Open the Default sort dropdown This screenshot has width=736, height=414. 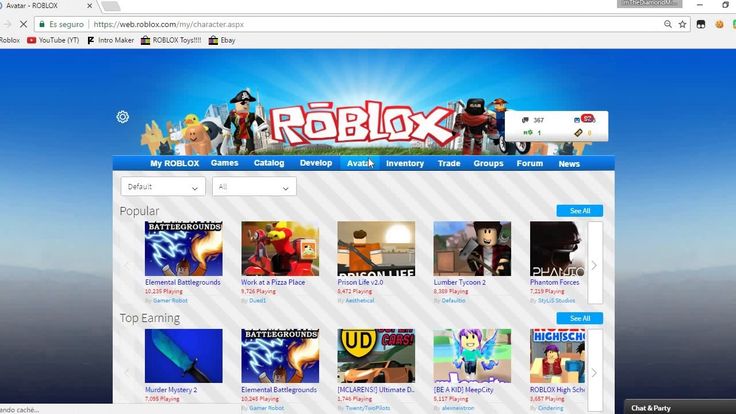(x=163, y=186)
